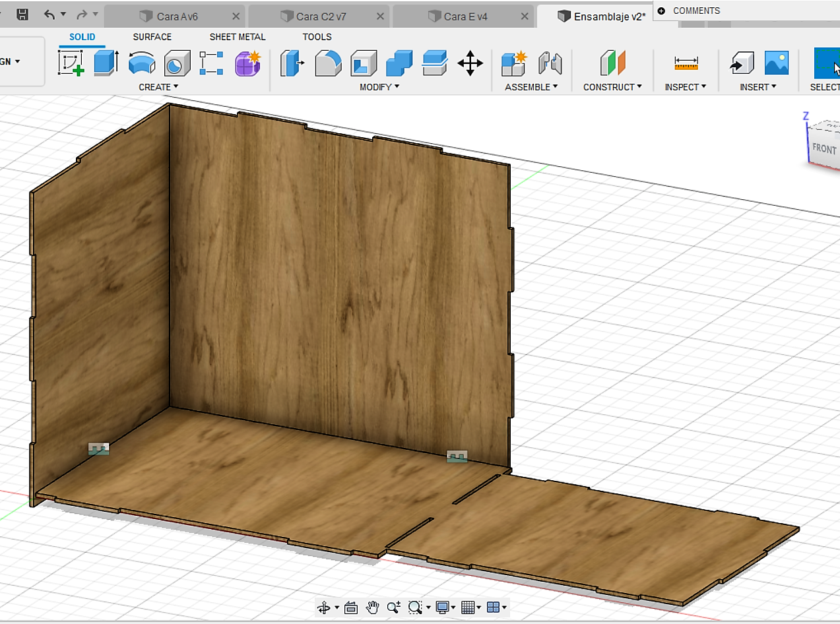Open the Undo history dropdown arrow

(x=63, y=14)
